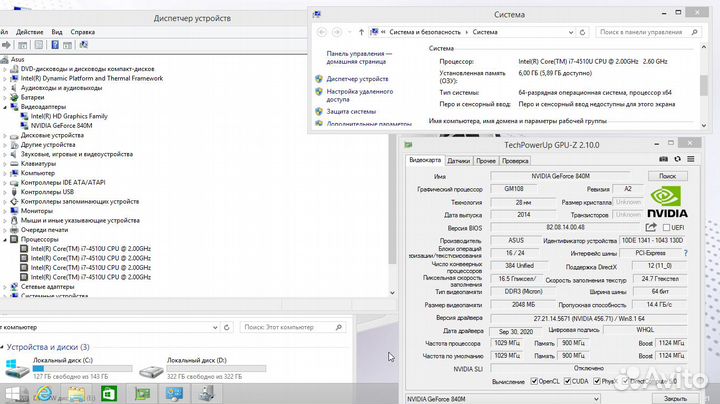Refresh GPU-Z data with refresh icon
The height and width of the screenshot is (404, 720).
[x=677, y=159]
